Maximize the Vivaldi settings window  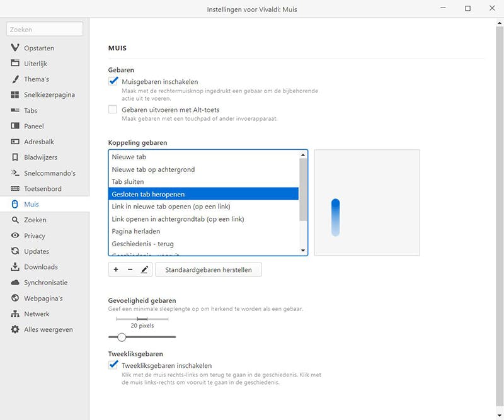(x=468, y=8)
